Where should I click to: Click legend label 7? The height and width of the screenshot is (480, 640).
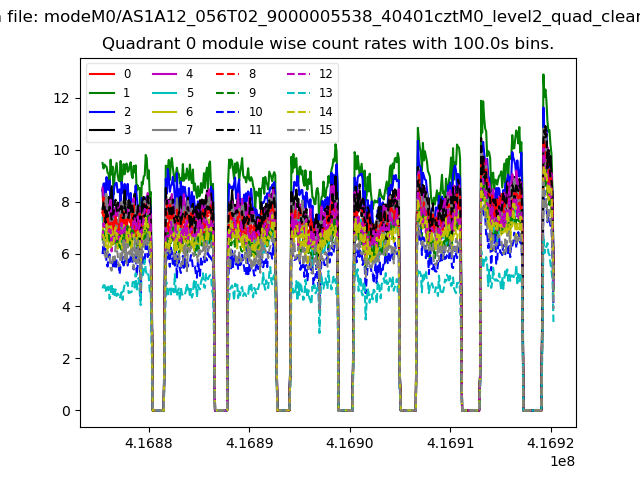click(x=189, y=130)
